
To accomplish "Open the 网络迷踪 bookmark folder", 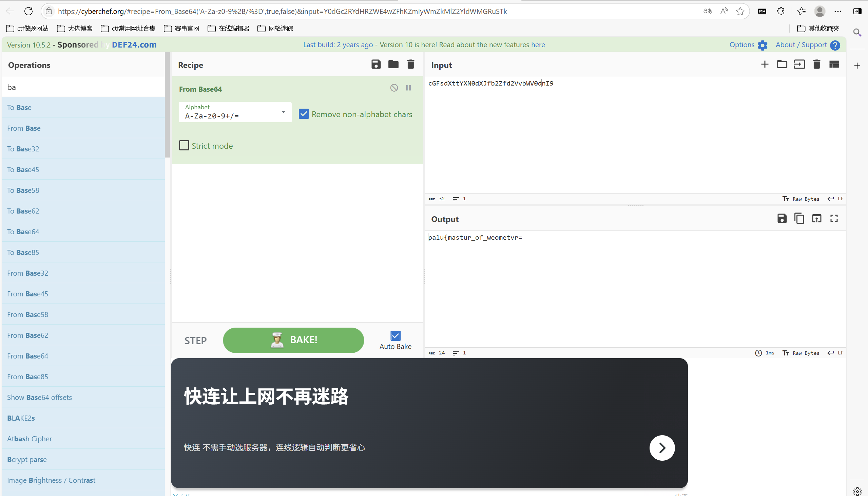I will click(x=275, y=28).
